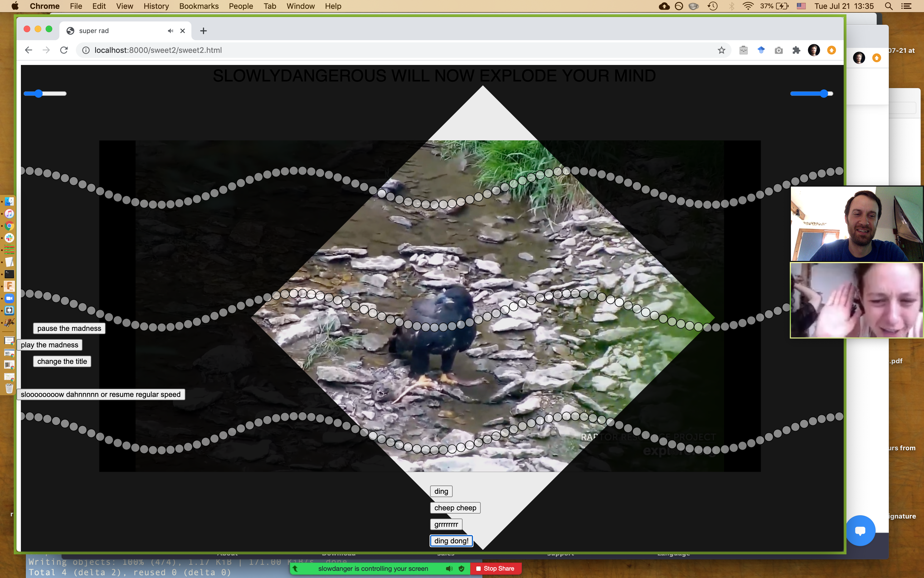Open Finder from the Dock
This screenshot has width=924, height=578.
pos(9,201)
